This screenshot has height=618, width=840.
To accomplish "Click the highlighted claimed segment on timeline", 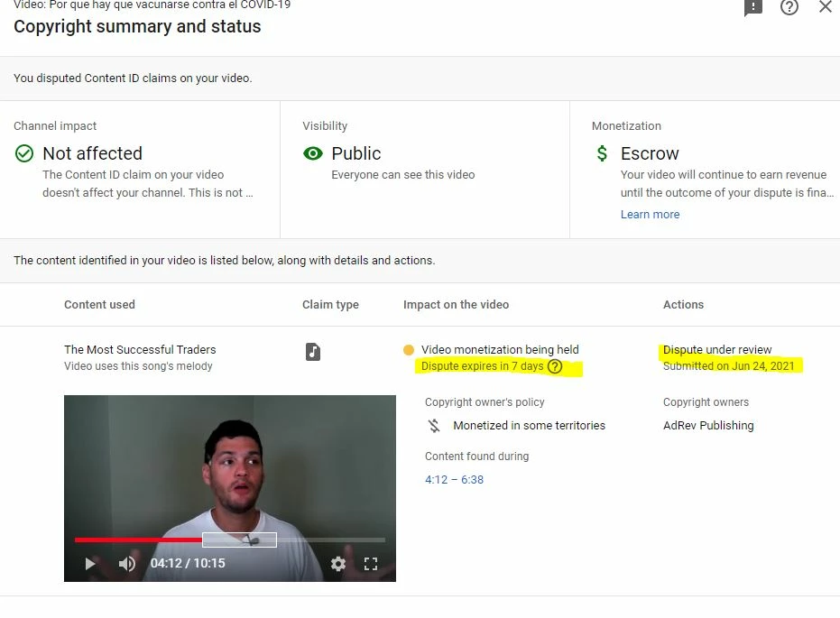I will pyautogui.click(x=239, y=540).
